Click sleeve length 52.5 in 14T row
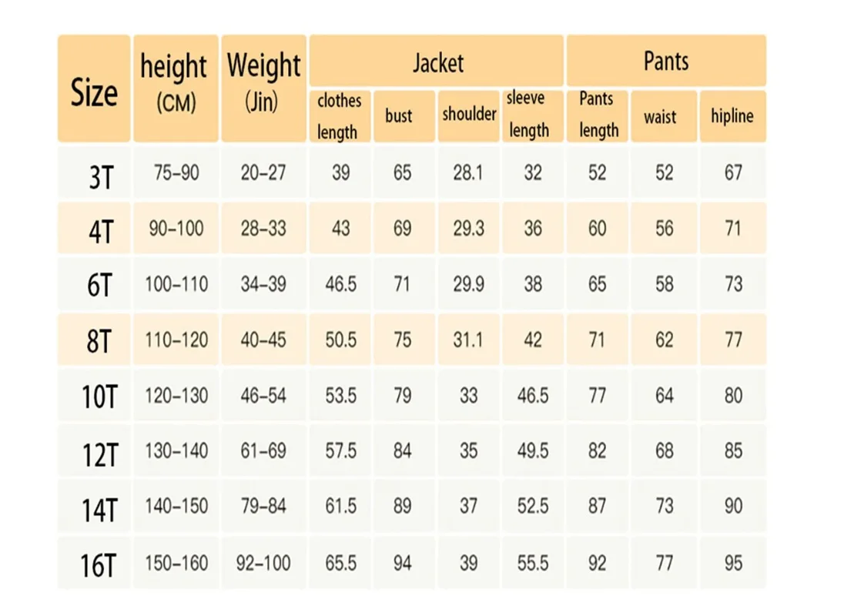 [x=533, y=507]
